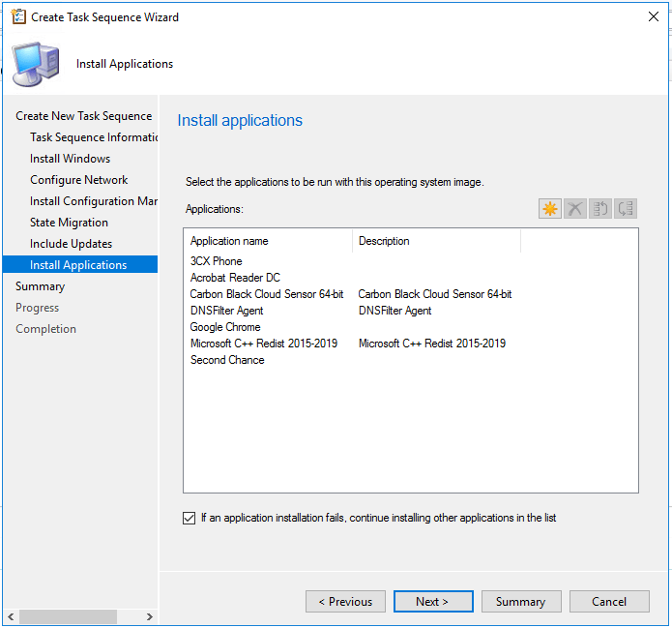This screenshot has width=672, height=628.
Task: Click the Move up application order icon
Action: [x=600, y=209]
